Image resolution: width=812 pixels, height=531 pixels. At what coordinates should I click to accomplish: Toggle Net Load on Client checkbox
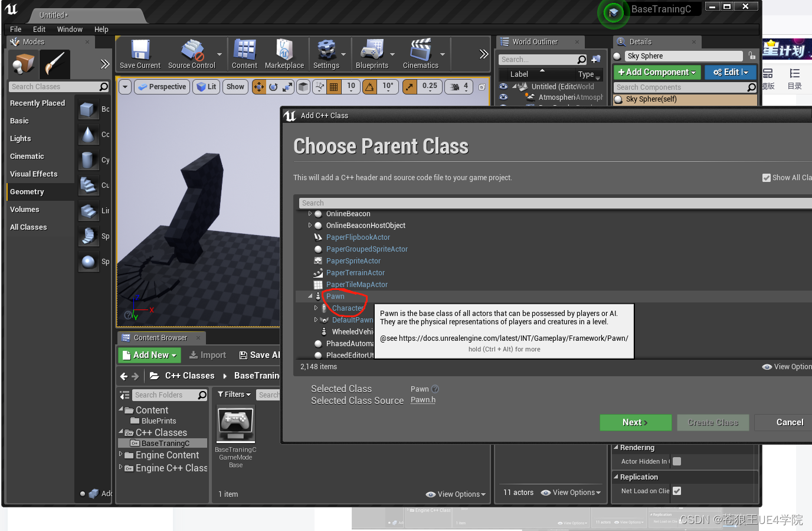tap(677, 491)
